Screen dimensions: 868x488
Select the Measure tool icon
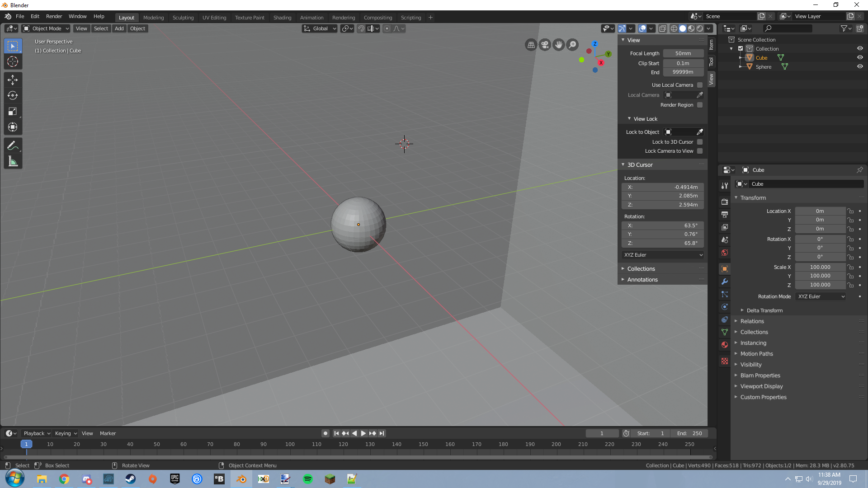click(x=13, y=161)
